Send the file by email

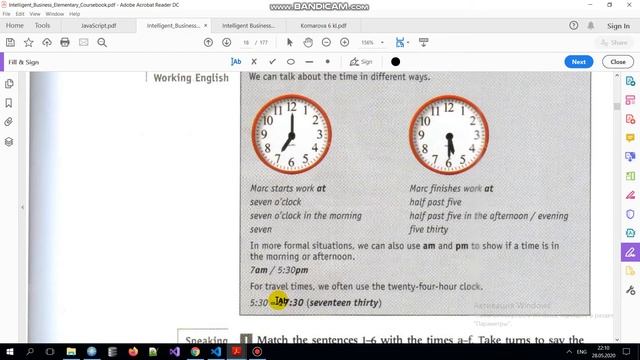tap(83, 42)
